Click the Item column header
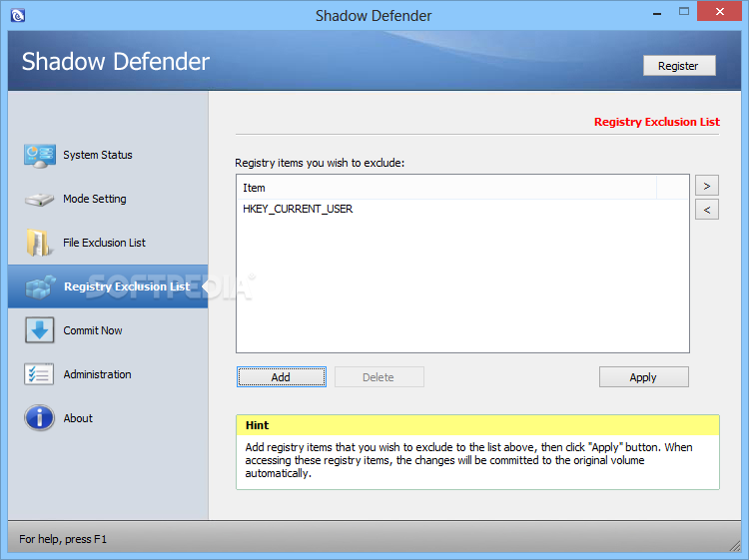The height and width of the screenshot is (560, 749). (446, 188)
